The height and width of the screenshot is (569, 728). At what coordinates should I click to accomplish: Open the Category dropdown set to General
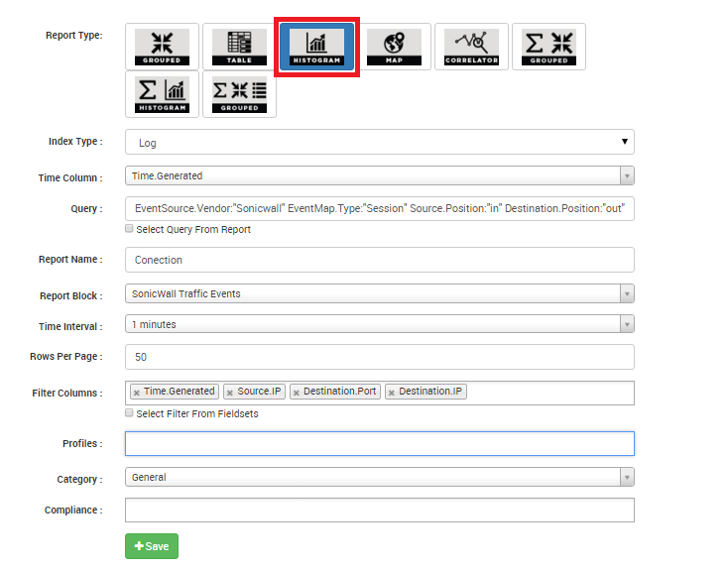click(379, 477)
